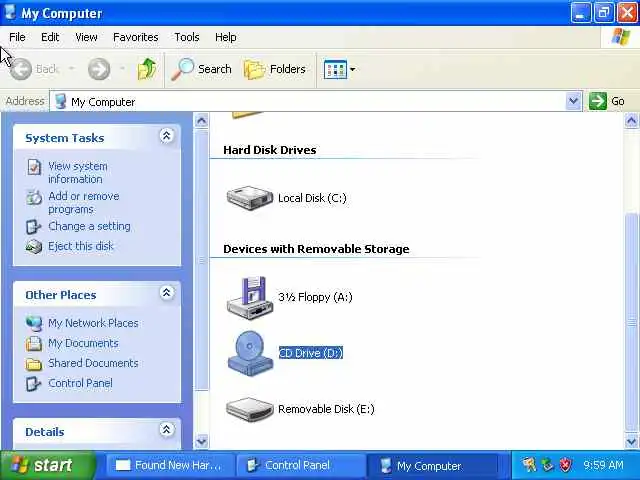Open the Tools menu
This screenshot has width=640, height=480.
tap(187, 37)
